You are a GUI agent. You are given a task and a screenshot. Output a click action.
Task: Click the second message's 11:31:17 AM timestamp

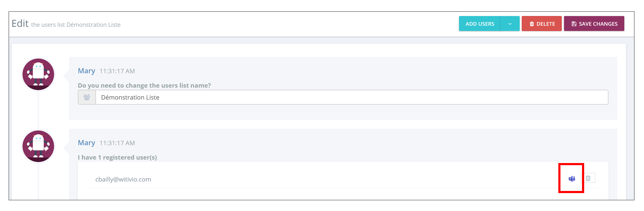click(117, 143)
